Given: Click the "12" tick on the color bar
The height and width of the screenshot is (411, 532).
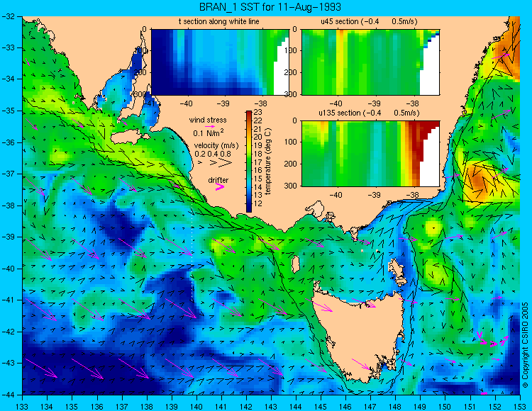Looking at the screenshot, I should pyautogui.click(x=258, y=203).
